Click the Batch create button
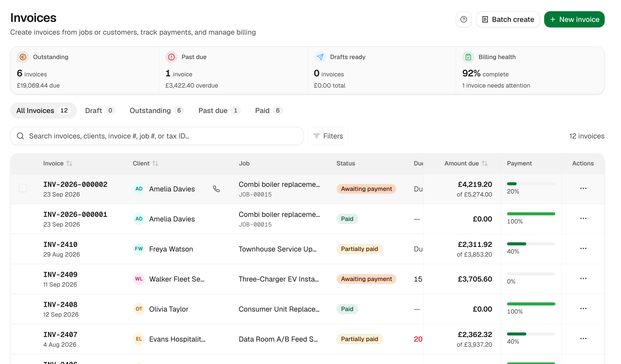Screen dimensions: 621x364 point(508,20)
